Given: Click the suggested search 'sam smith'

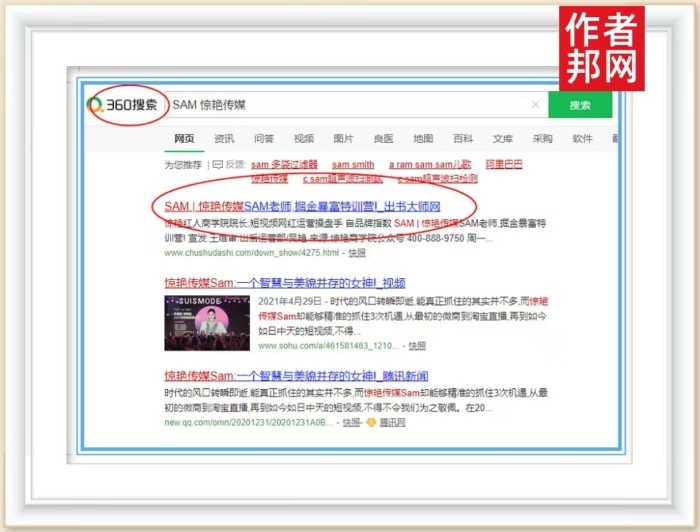Looking at the screenshot, I should 353,164.
